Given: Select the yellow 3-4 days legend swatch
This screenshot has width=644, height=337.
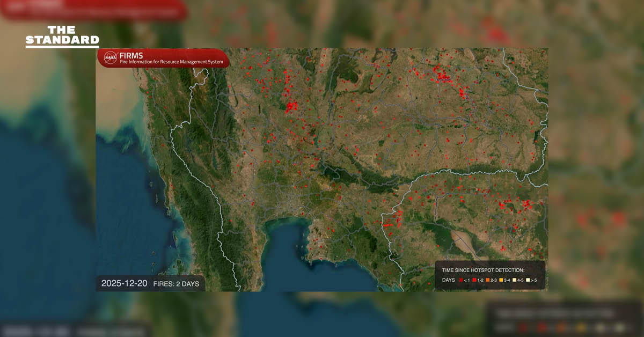Looking at the screenshot, I should pos(500,280).
